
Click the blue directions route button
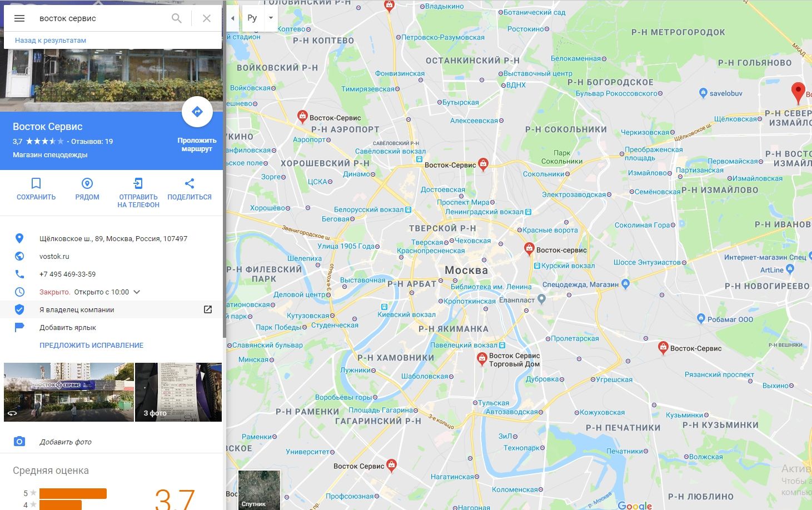197,112
